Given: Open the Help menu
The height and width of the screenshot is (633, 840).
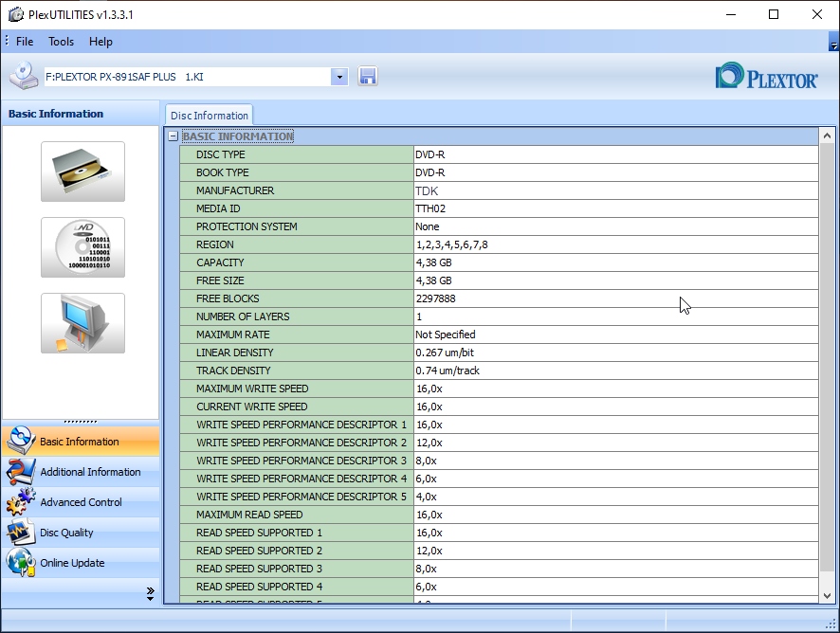Looking at the screenshot, I should (x=100, y=42).
